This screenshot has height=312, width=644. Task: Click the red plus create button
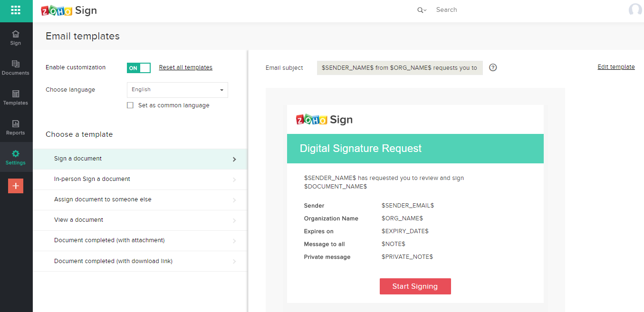16,186
